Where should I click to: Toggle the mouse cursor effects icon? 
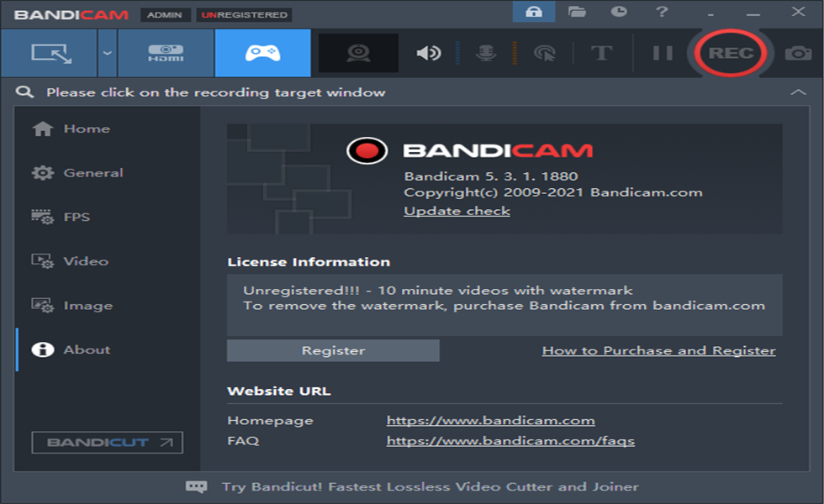tap(545, 53)
